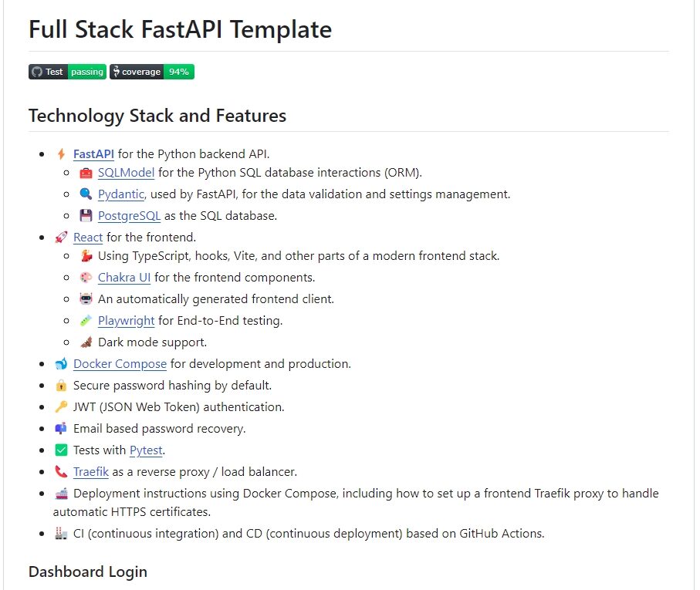
Task: Open the SQLModel link
Action: 127,173
